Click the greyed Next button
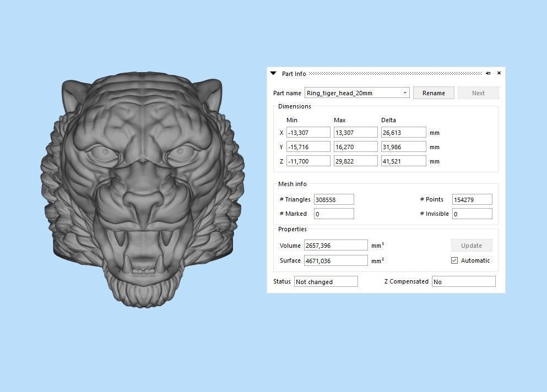This screenshot has height=392, width=547. (478, 92)
